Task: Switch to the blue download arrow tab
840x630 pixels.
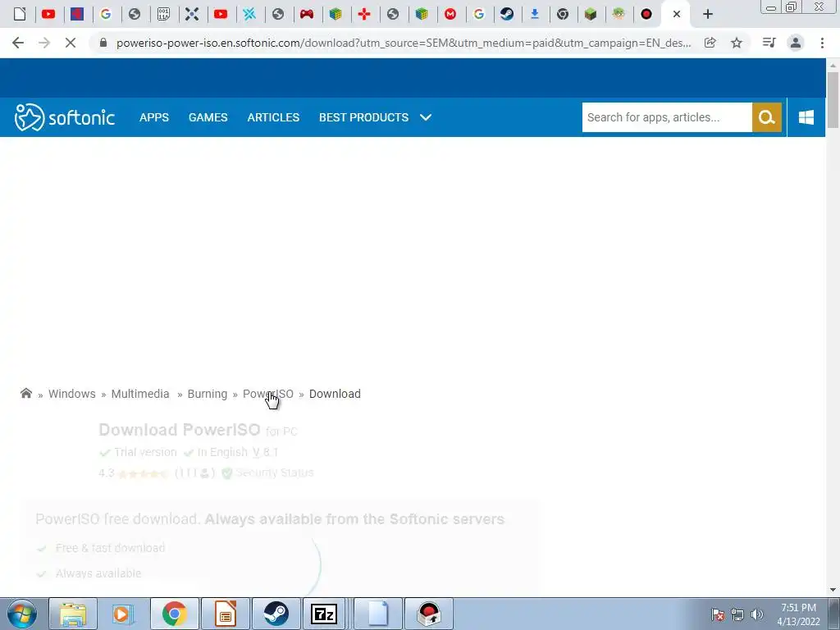Action: pyautogui.click(x=535, y=15)
